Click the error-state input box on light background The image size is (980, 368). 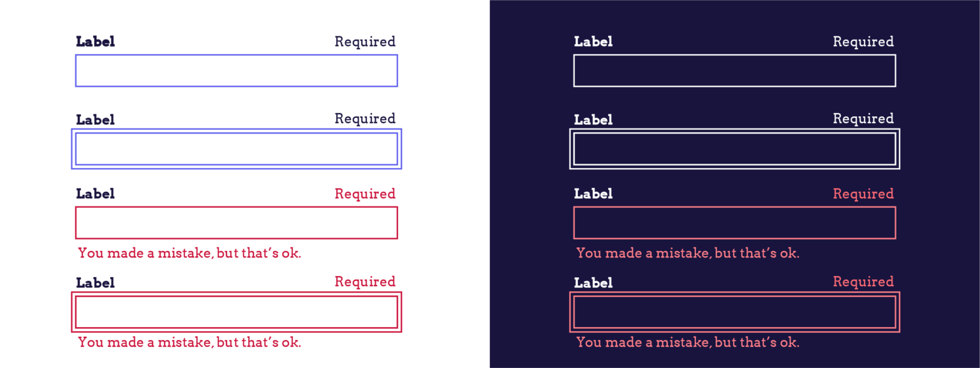236,222
